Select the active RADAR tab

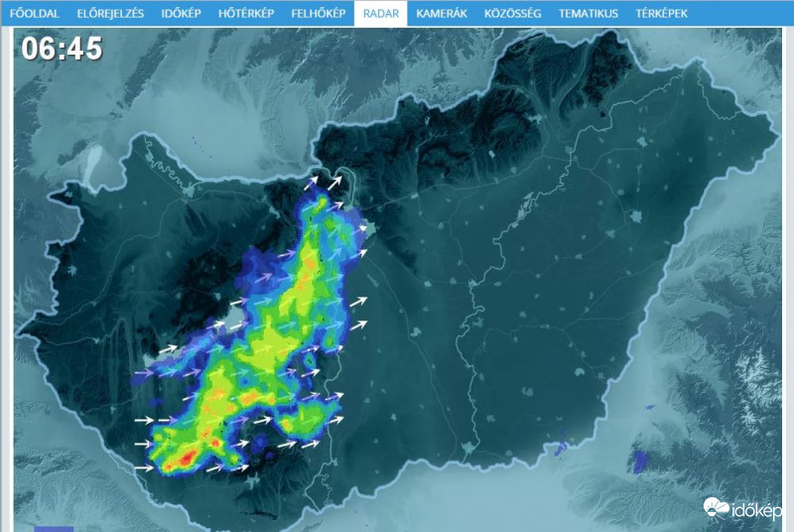(381, 14)
